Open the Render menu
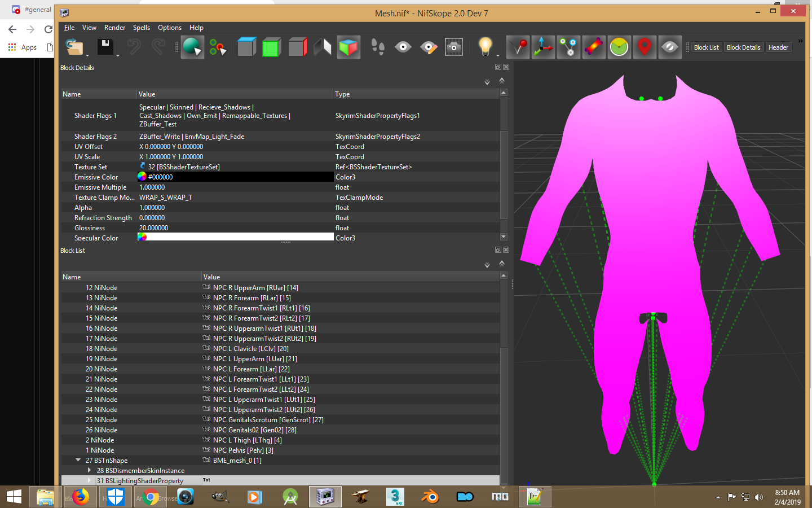 click(x=114, y=27)
